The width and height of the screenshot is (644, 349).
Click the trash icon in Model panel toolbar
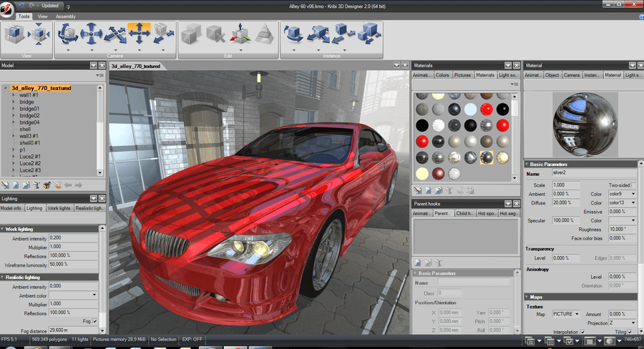pos(36,186)
